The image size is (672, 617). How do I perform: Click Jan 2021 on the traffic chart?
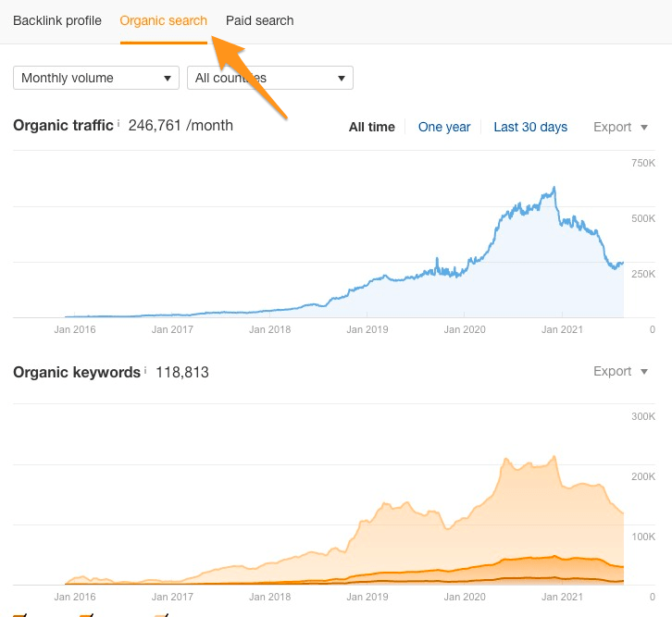point(562,329)
